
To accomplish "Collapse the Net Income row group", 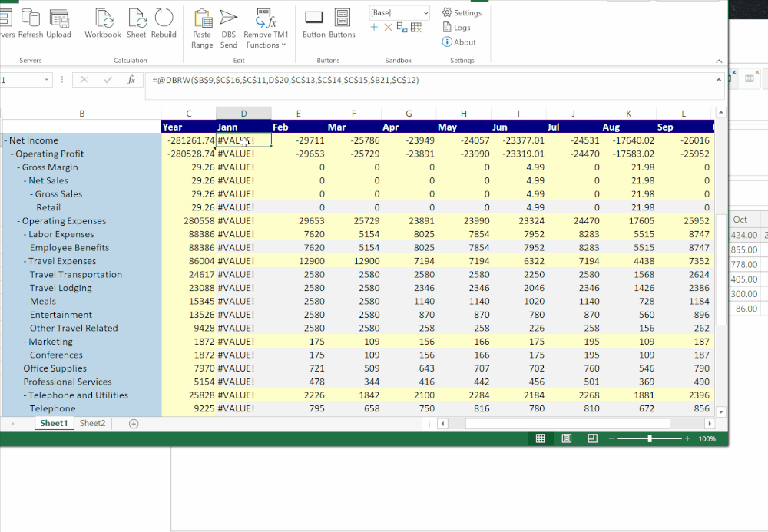I will pos(6,140).
